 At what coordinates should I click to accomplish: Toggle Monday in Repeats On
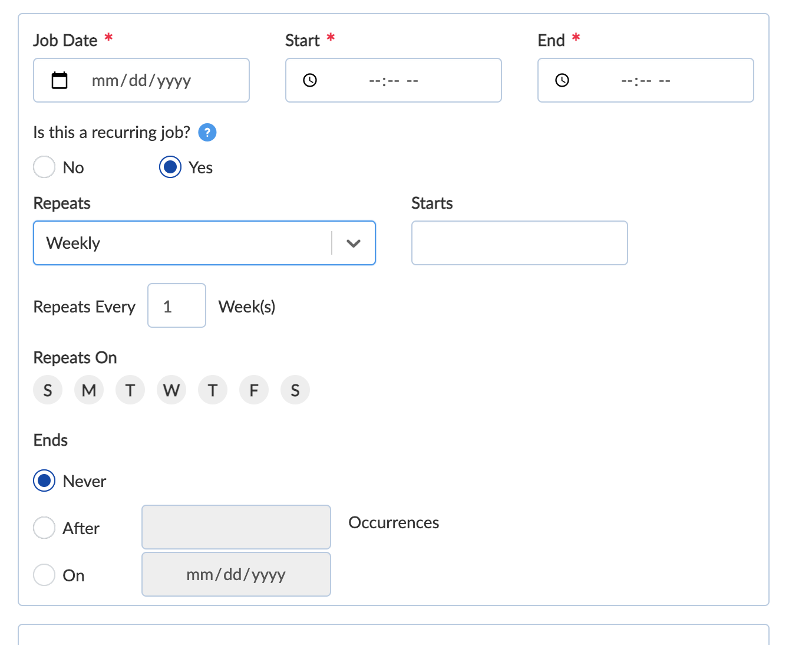89,390
